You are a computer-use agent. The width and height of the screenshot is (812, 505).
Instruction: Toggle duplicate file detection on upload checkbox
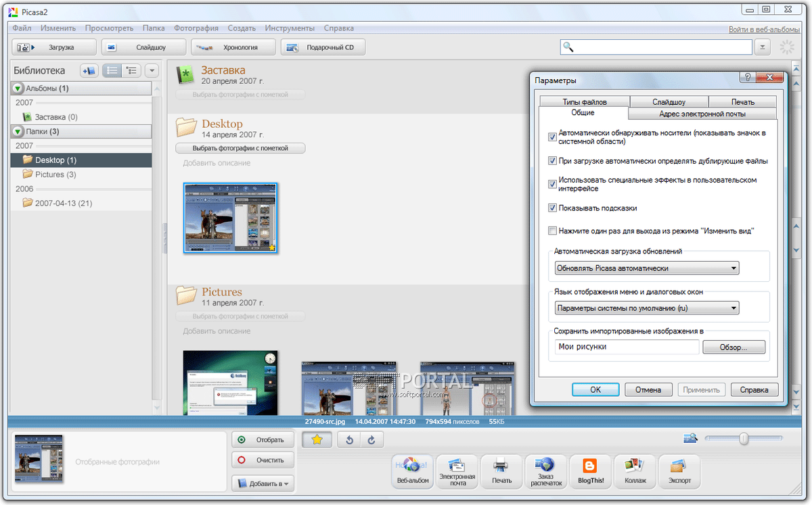click(553, 161)
